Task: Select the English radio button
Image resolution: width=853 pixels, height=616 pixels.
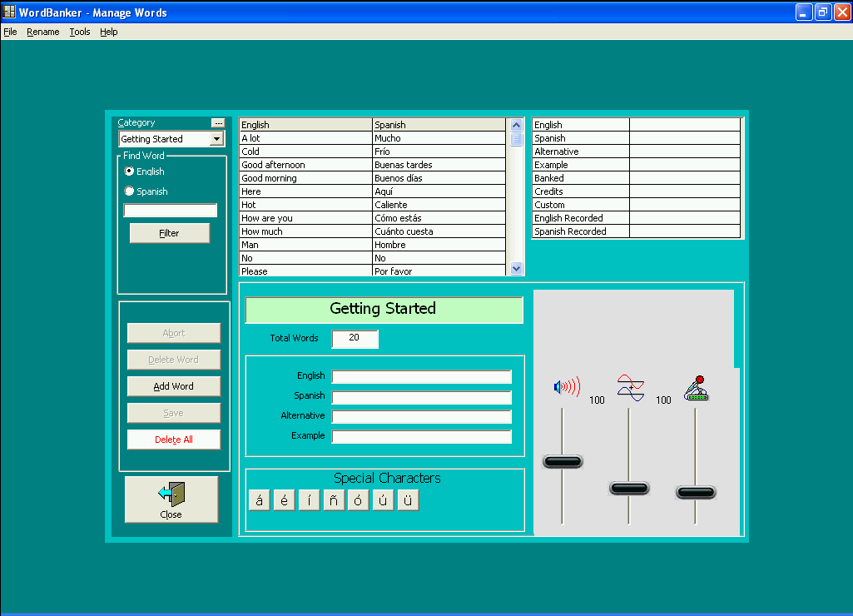Action: 130,171
